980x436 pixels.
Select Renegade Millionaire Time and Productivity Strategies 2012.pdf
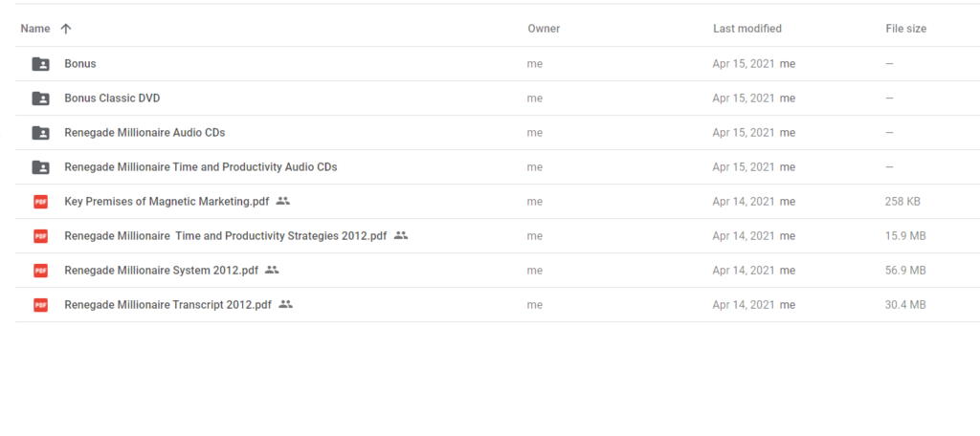(x=226, y=235)
